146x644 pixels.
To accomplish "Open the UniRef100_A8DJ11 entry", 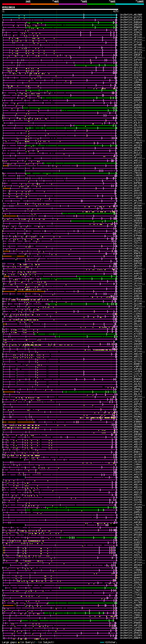I will (131, 161).
